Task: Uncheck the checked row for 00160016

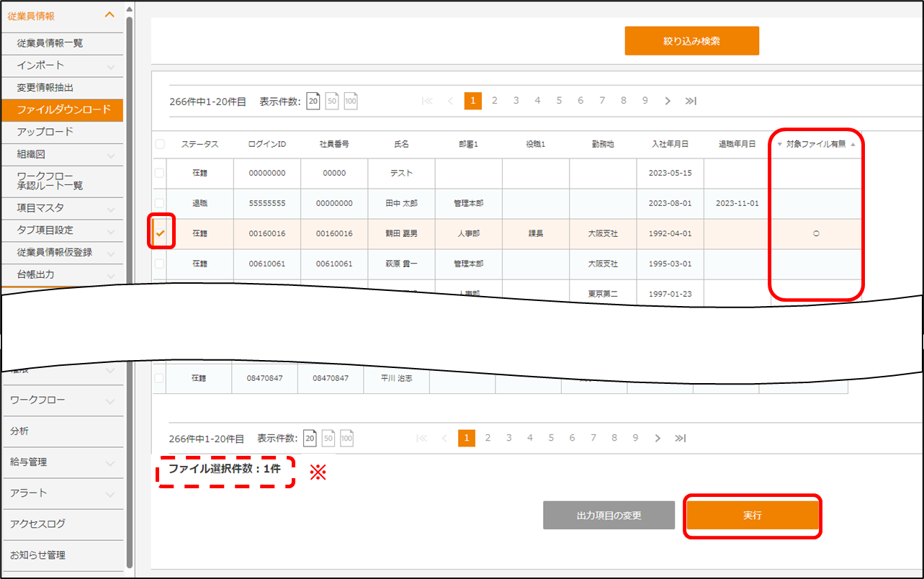Action: (160, 233)
